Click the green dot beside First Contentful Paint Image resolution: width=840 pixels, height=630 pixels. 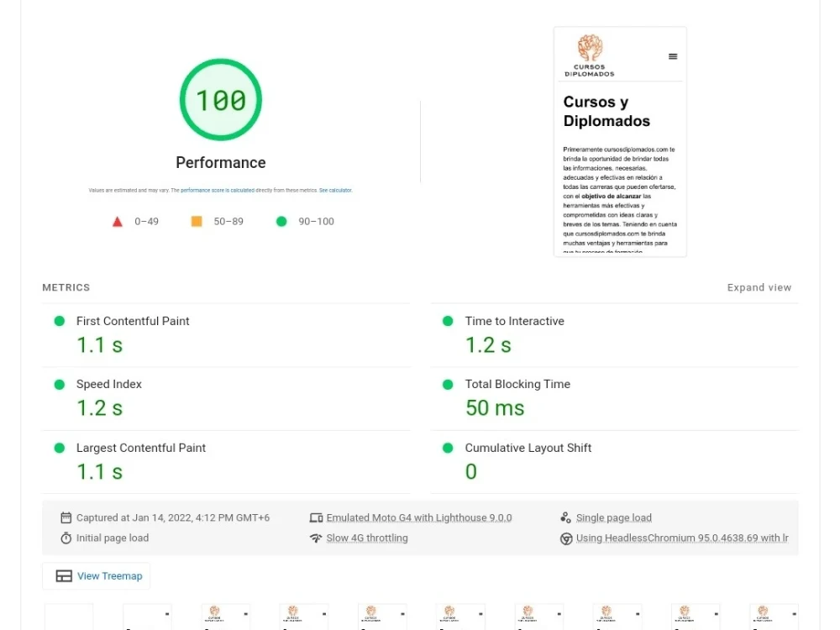tap(60, 321)
